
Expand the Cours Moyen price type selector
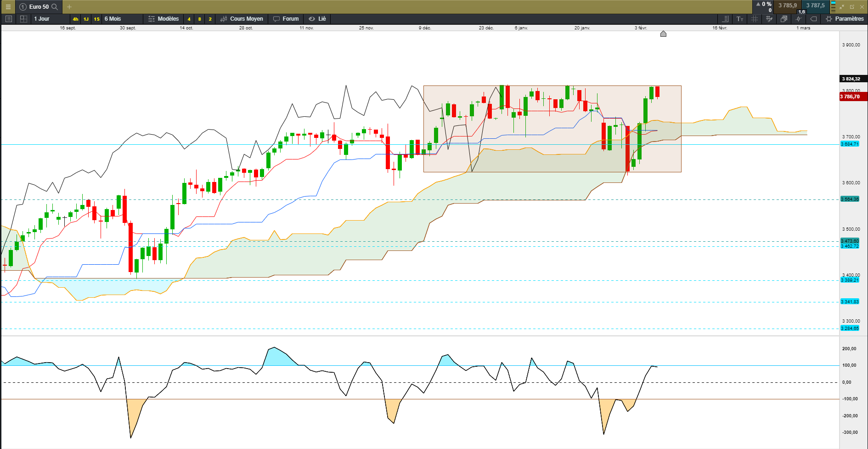[x=242, y=19]
